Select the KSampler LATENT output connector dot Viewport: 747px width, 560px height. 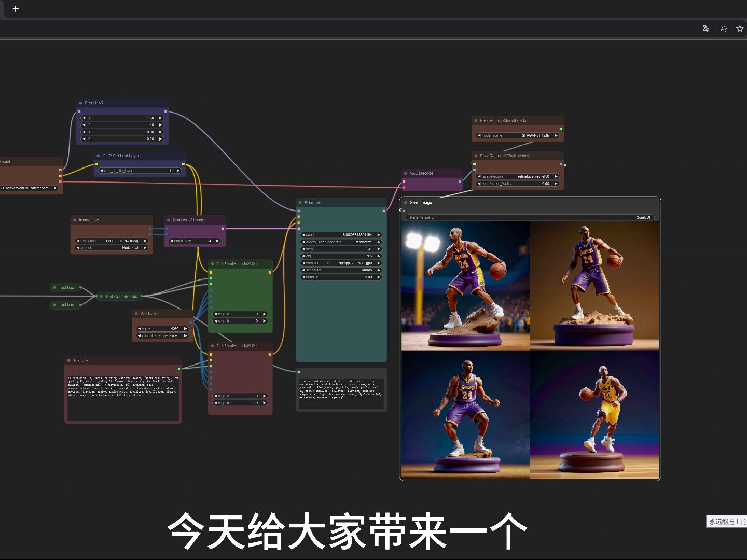pyautogui.click(x=384, y=211)
